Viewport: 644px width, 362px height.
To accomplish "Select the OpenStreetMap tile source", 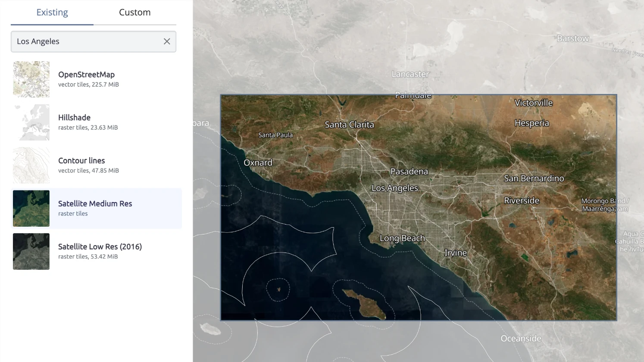I will pyautogui.click(x=86, y=79).
